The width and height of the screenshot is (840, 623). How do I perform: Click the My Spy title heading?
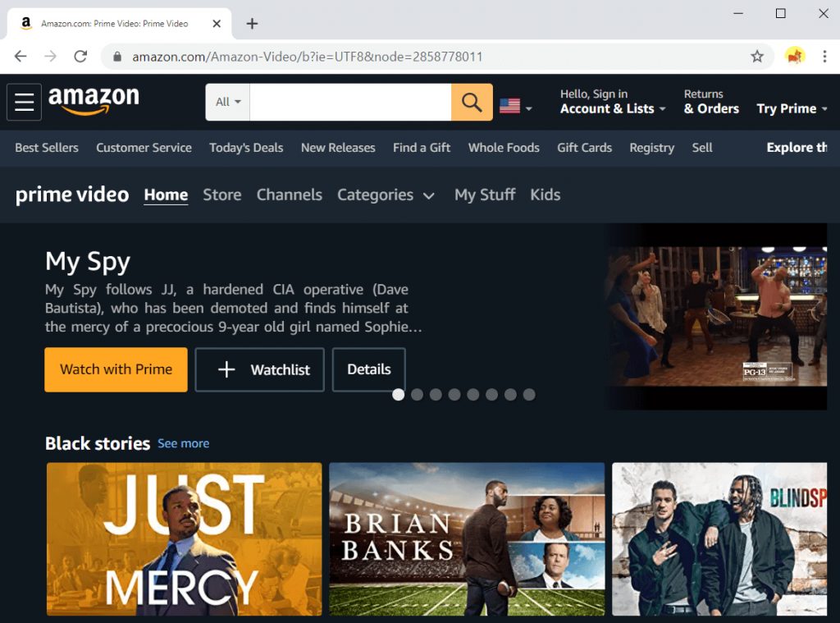coord(88,262)
